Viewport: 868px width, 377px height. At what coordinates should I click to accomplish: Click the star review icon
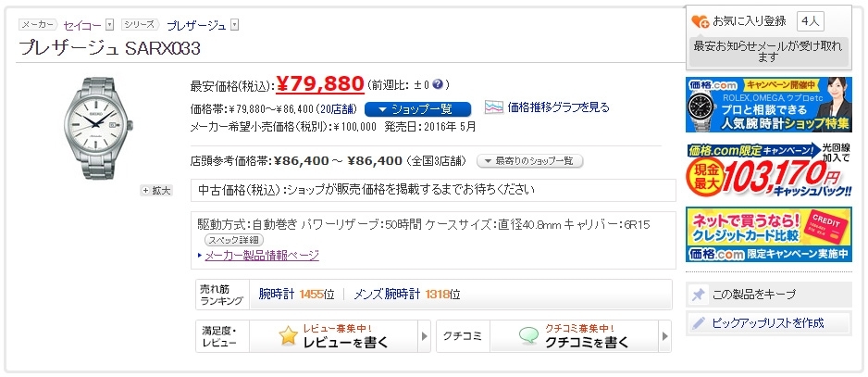click(289, 336)
